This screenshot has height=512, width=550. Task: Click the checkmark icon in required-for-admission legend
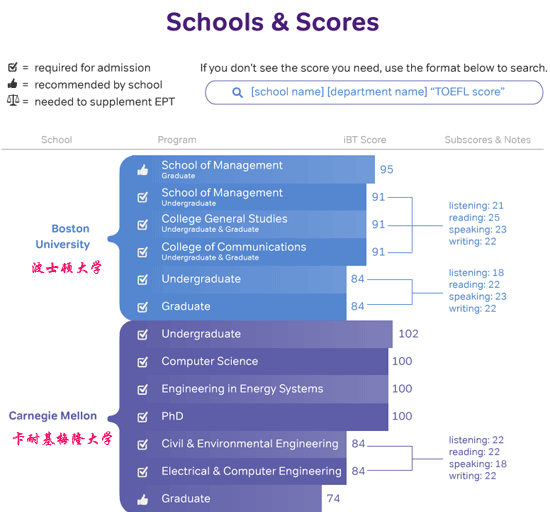tap(13, 67)
